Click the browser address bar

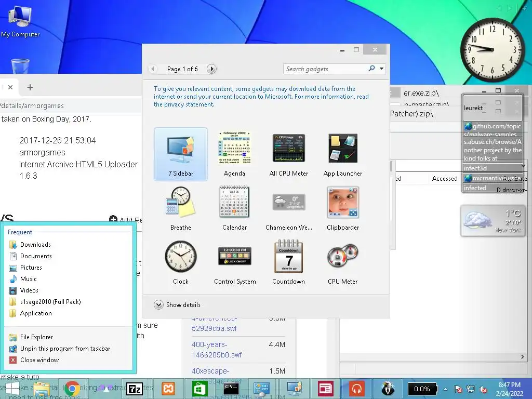[71, 105]
